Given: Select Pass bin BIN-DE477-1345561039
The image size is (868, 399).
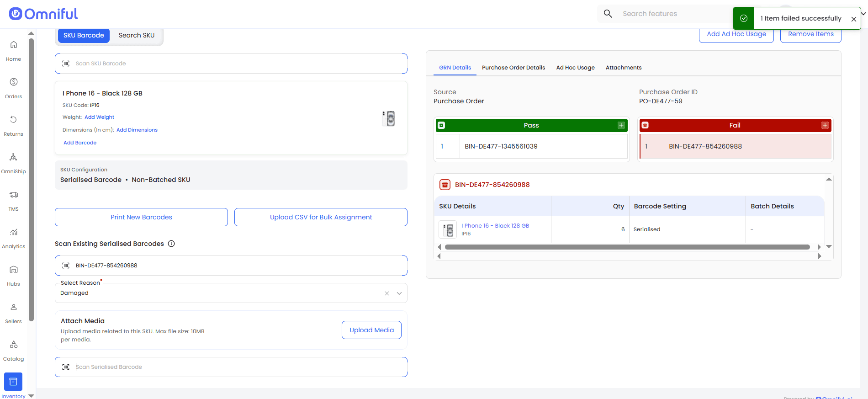Looking at the screenshot, I should pyautogui.click(x=532, y=146).
